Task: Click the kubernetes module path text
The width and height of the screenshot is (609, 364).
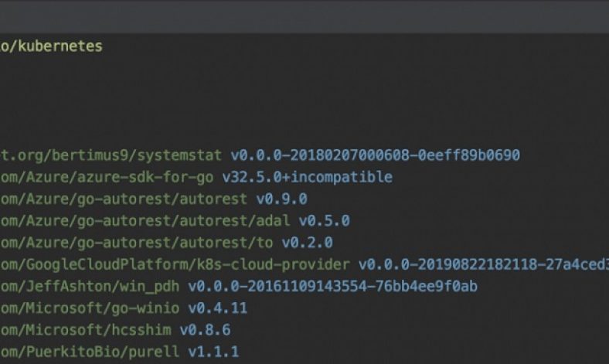Action: pos(51,46)
